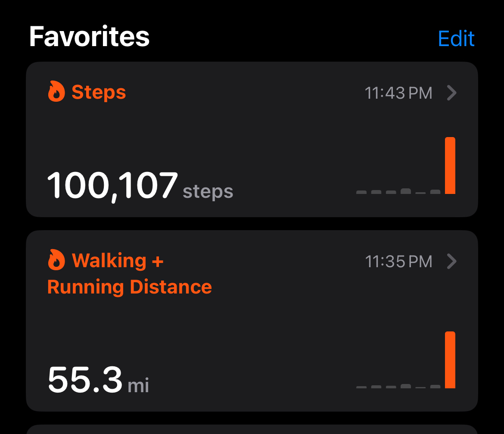Select the tall orange bar in distance chart
Screen dimensions: 504x434
(450, 360)
